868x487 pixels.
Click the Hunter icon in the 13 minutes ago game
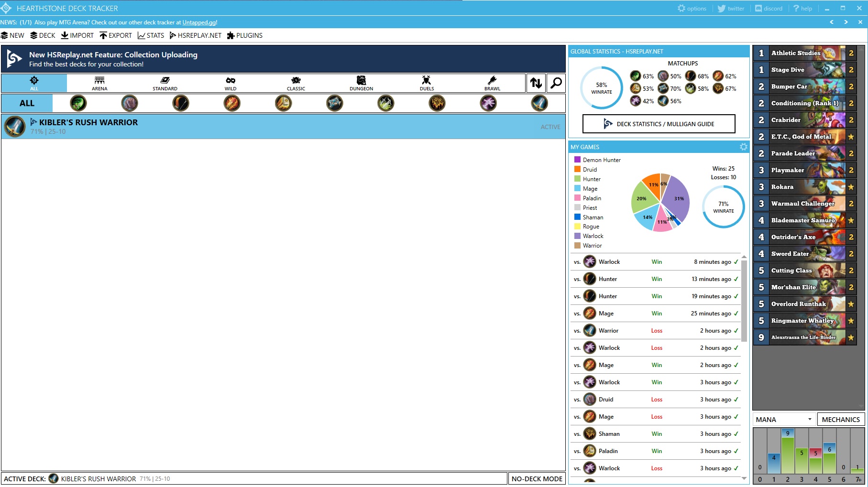tap(590, 279)
